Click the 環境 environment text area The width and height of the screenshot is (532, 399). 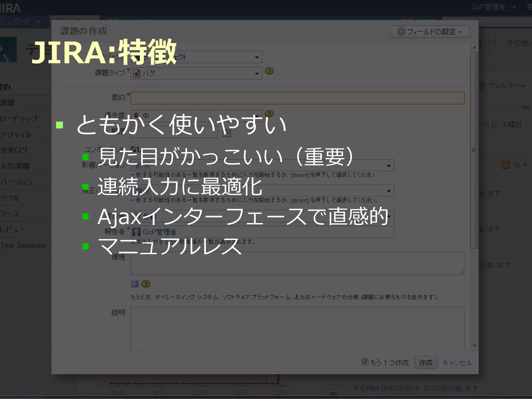pyautogui.click(x=297, y=263)
